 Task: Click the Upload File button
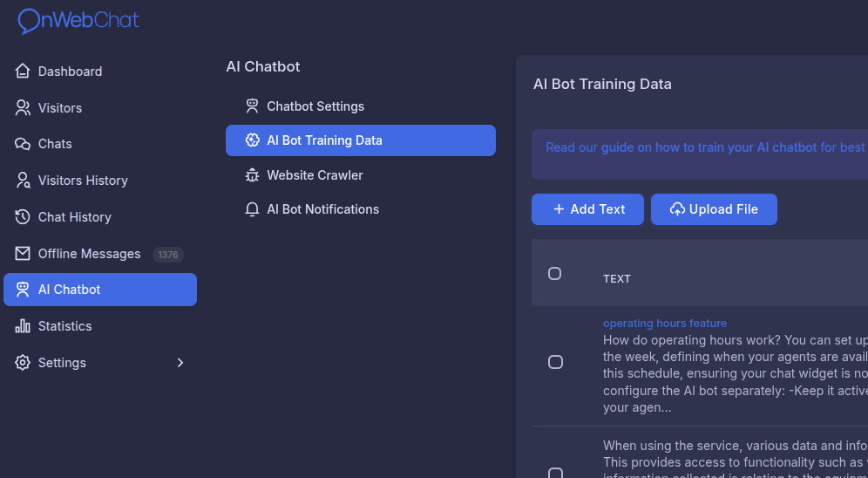tap(714, 209)
